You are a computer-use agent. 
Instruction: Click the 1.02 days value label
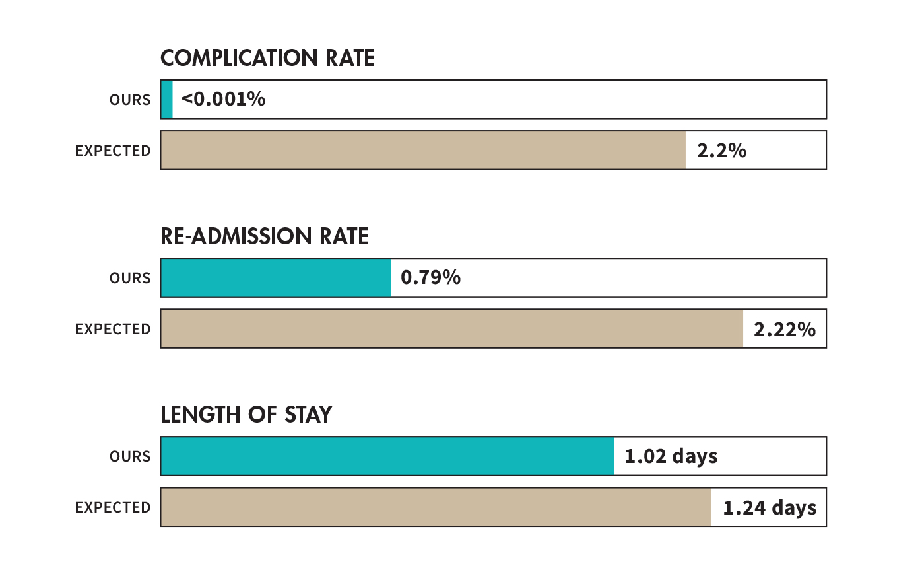pos(671,456)
